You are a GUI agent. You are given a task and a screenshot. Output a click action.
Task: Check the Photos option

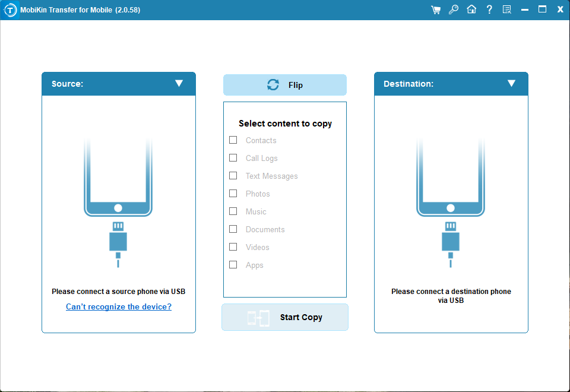[x=233, y=194]
